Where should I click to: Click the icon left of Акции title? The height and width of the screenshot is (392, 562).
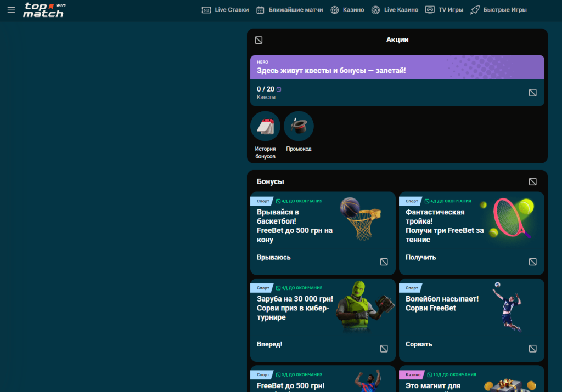point(258,40)
